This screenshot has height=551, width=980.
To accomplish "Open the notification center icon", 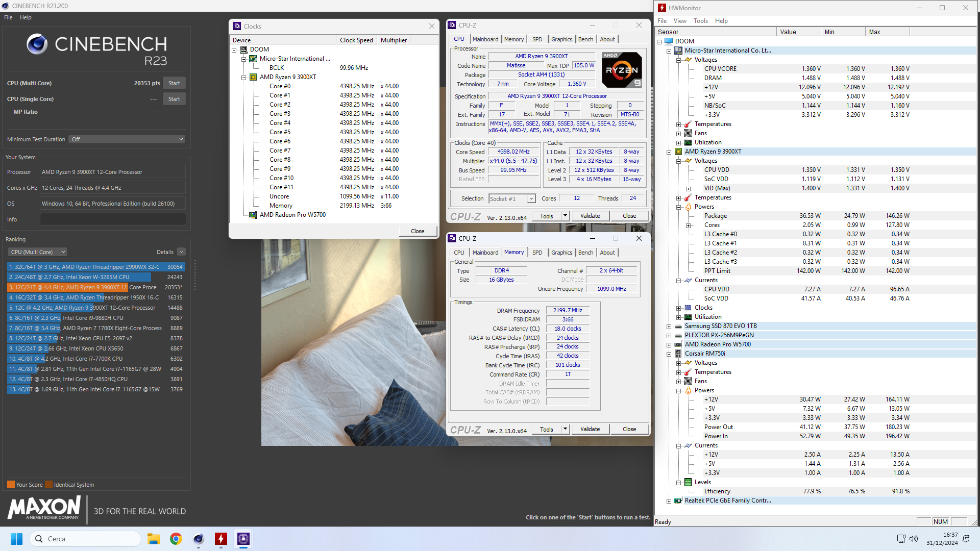I will click(x=966, y=539).
